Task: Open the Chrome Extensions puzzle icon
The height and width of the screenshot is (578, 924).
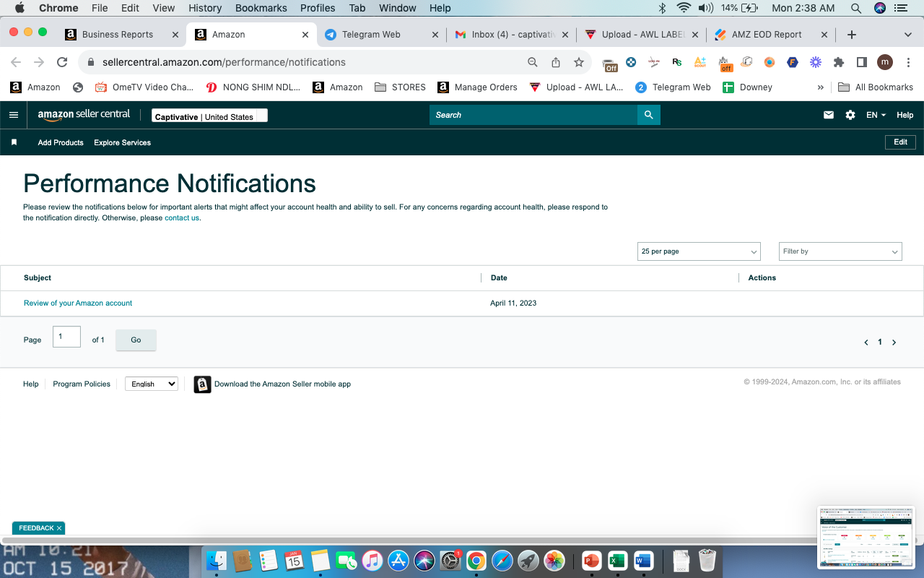Action: 838,62
